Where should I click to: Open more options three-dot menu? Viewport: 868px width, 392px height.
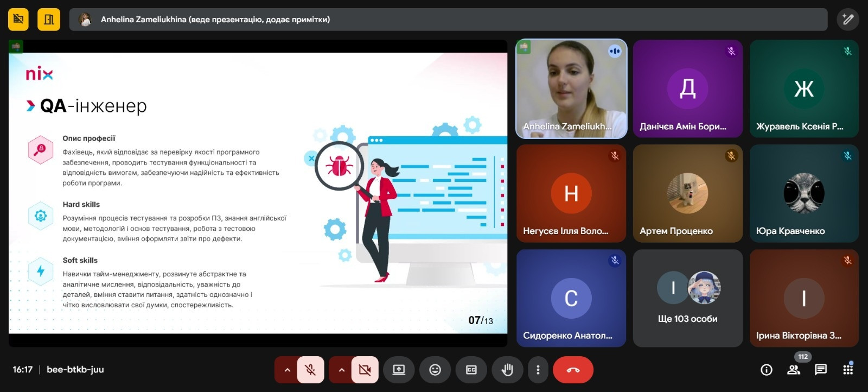coord(538,370)
